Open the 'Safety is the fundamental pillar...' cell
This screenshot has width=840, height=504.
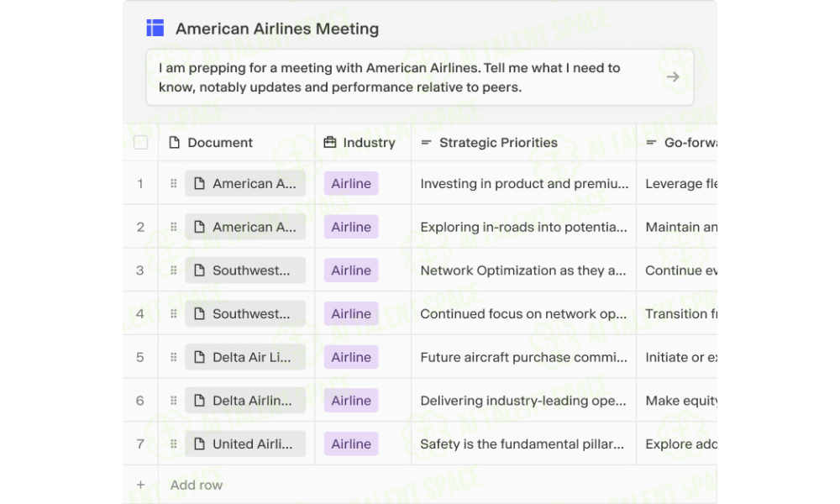[524, 444]
